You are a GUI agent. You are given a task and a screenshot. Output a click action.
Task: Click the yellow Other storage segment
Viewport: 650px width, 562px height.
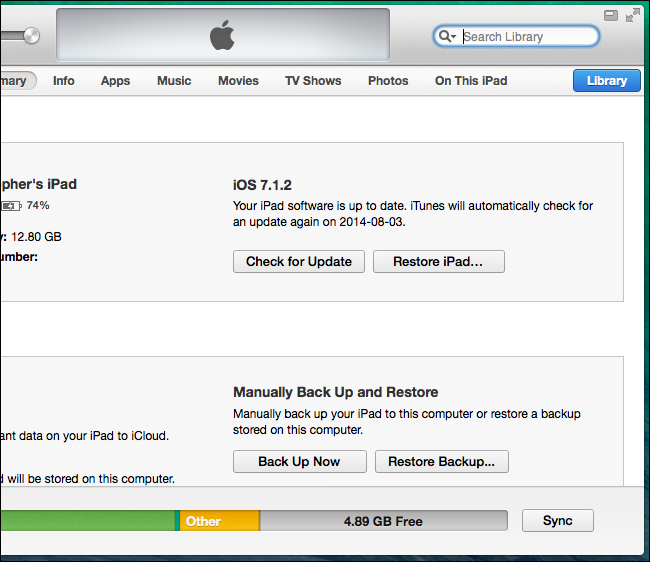tap(220, 521)
